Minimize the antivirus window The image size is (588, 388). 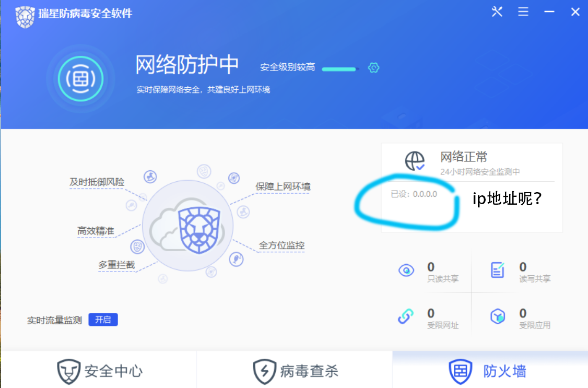click(x=549, y=11)
